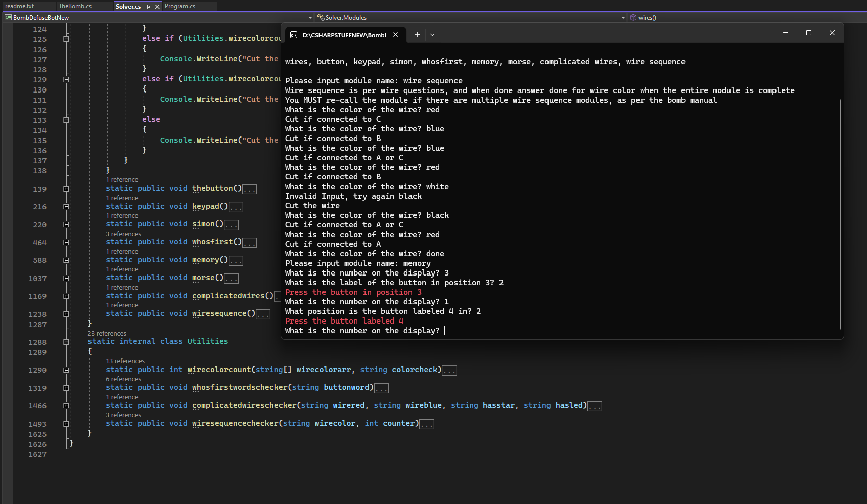Screen dimensions: 867x504
Task: Expand whosfirstwordschecker at line 1319
Action: click(x=66, y=388)
